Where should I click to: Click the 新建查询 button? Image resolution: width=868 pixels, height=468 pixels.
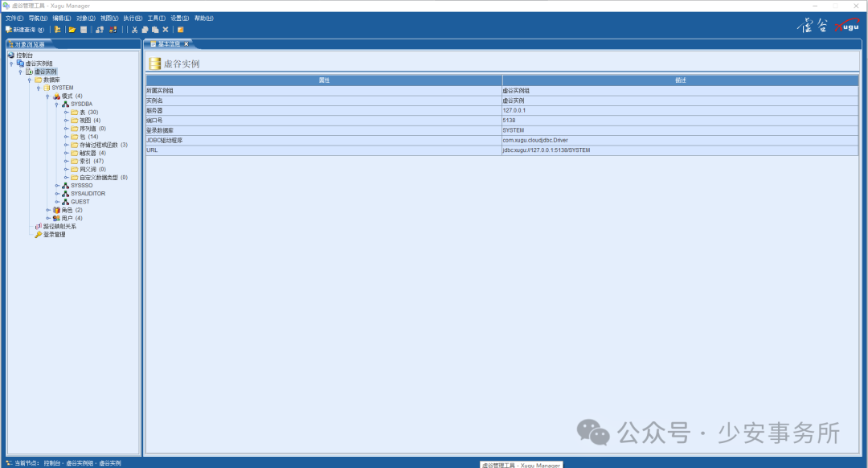pos(25,30)
